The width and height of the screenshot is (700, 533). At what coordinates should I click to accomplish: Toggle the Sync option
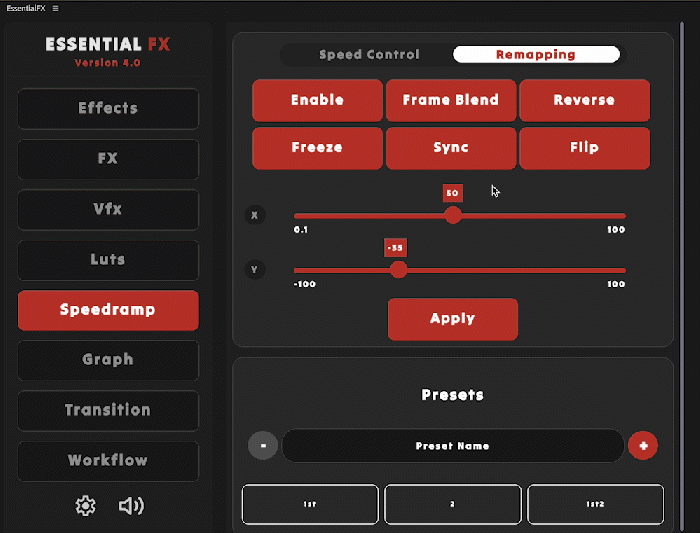click(451, 148)
